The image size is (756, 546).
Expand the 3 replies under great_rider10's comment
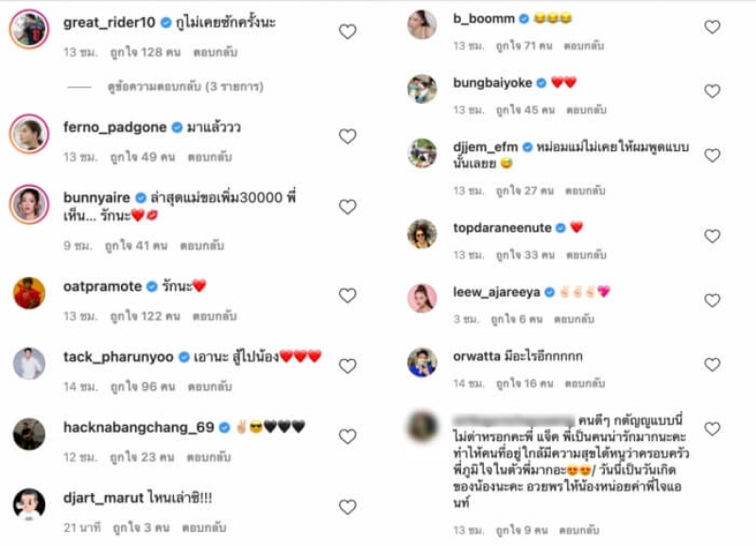[185, 87]
